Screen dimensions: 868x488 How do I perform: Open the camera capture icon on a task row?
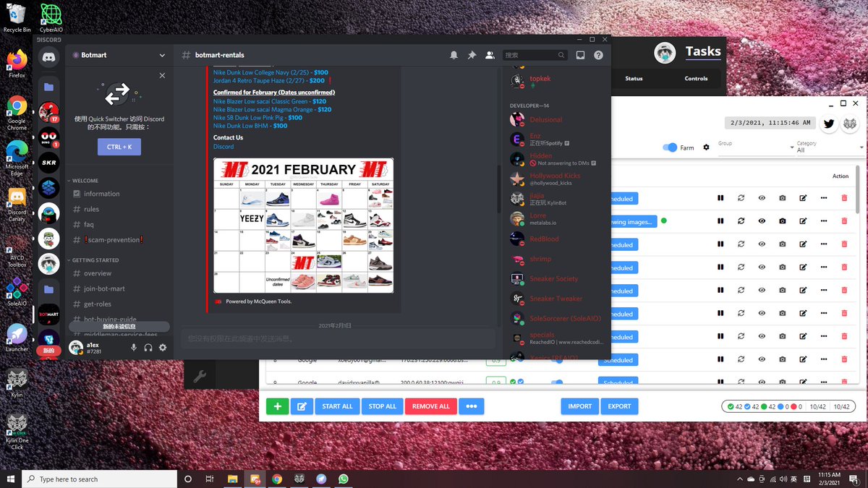(x=783, y=198)
